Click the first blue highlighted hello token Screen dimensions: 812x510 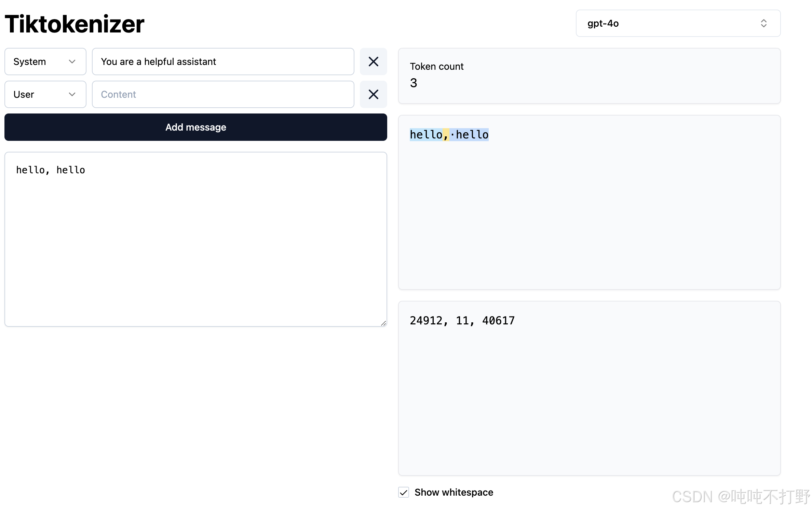click(x=426, y=135)
